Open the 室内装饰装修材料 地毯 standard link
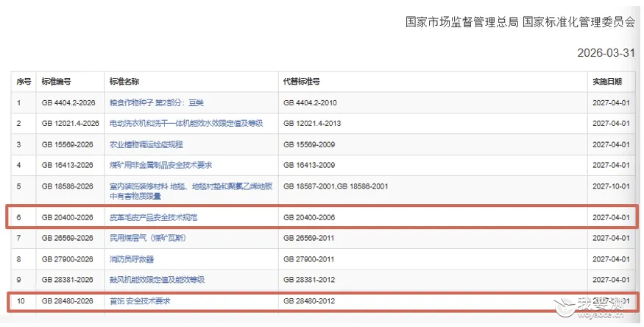The image size is (644, 327). [x=191, y=191]
